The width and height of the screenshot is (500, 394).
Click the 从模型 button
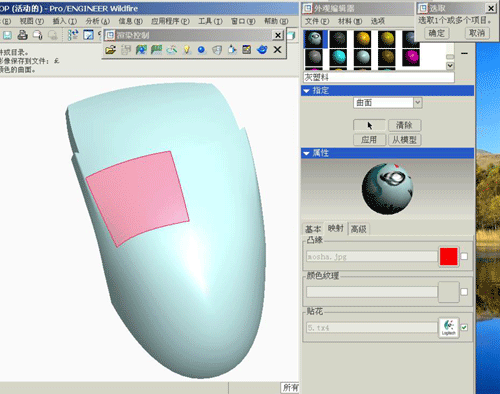coord(405,140)
